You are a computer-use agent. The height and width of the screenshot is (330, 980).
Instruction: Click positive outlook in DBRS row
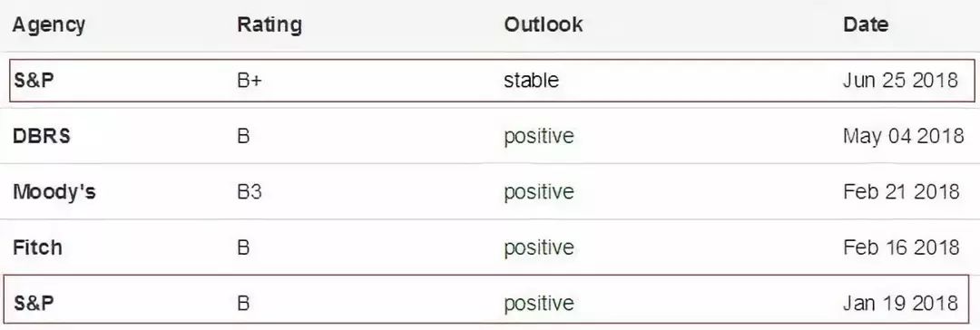click(x=539, y=137)
